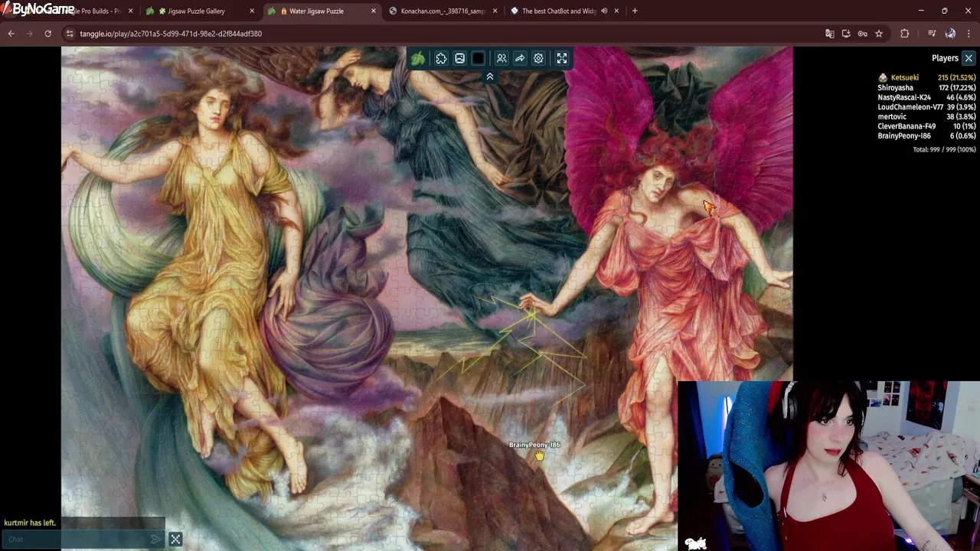Enter fullscreen mode with the expand icon
This screenshot has height=551, width=980.
[562, 58]
